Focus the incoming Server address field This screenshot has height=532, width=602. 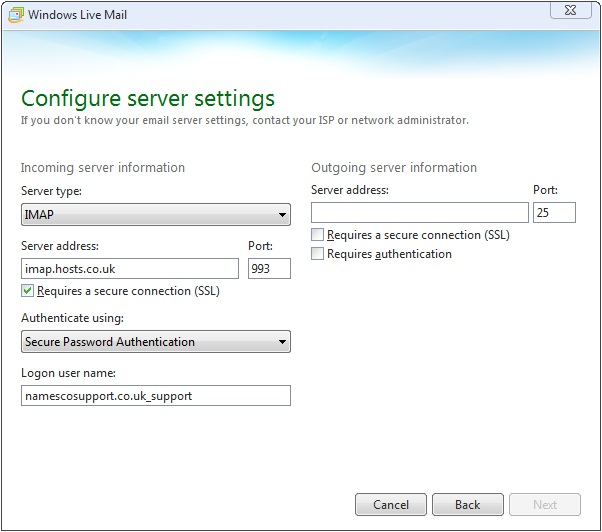pyautogui.click(x=130, y=269)
